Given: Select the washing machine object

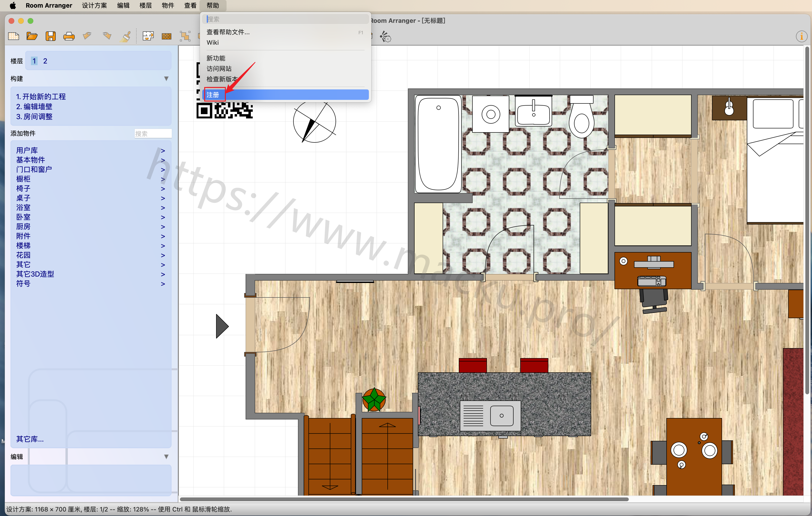Looking at the screenshot, I should point(491,114).
